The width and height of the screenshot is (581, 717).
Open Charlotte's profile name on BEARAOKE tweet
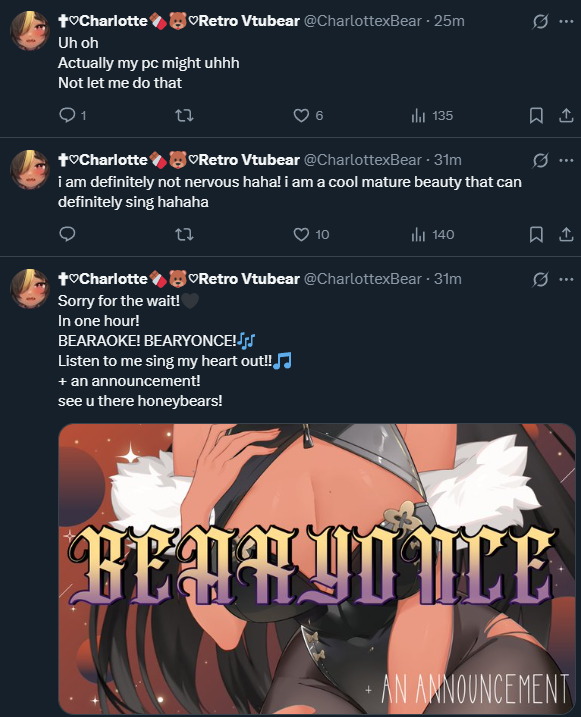[x=179, y=278]
